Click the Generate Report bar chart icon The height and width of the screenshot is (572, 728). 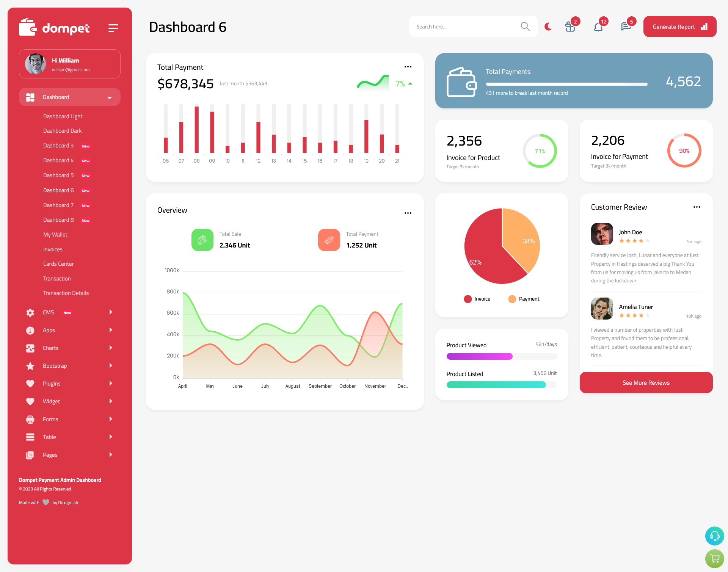tap(704, 27)
